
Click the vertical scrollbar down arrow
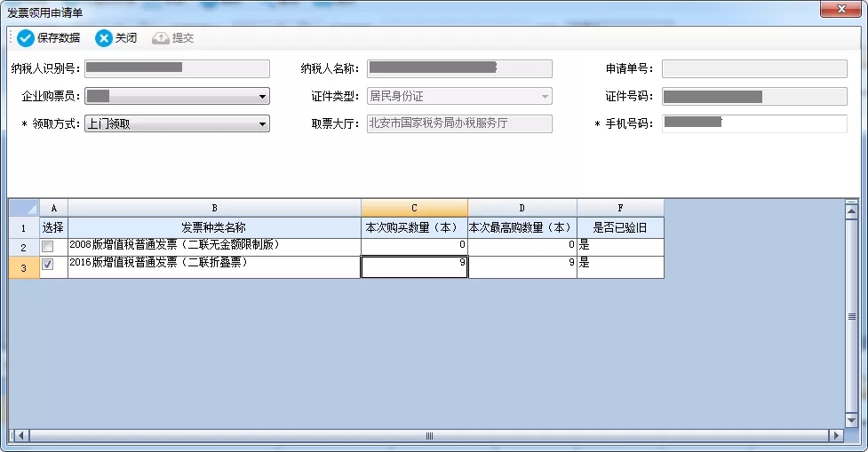pos(851,420)
